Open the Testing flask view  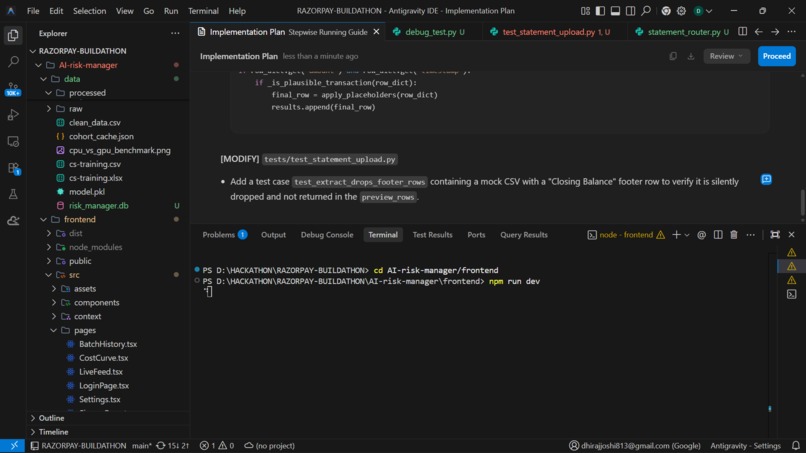coord(13,194)
